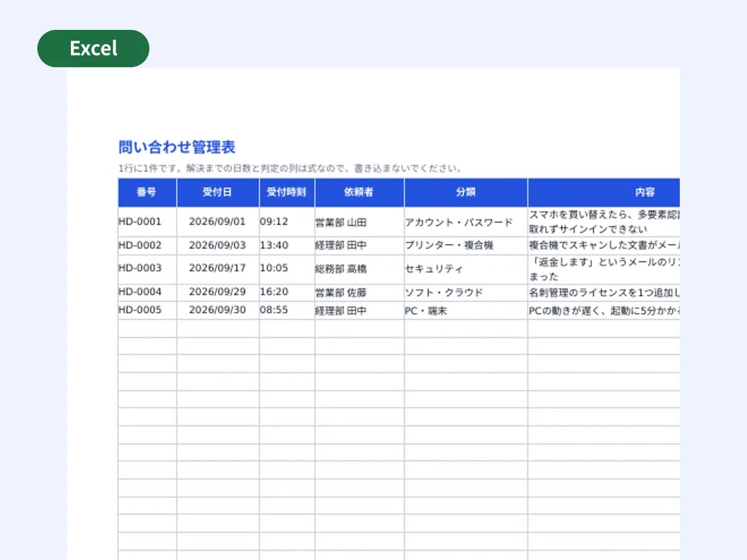Select requester cell 営業部 佐藤
This screenshot has width=747, height=560.
point(359,292)
